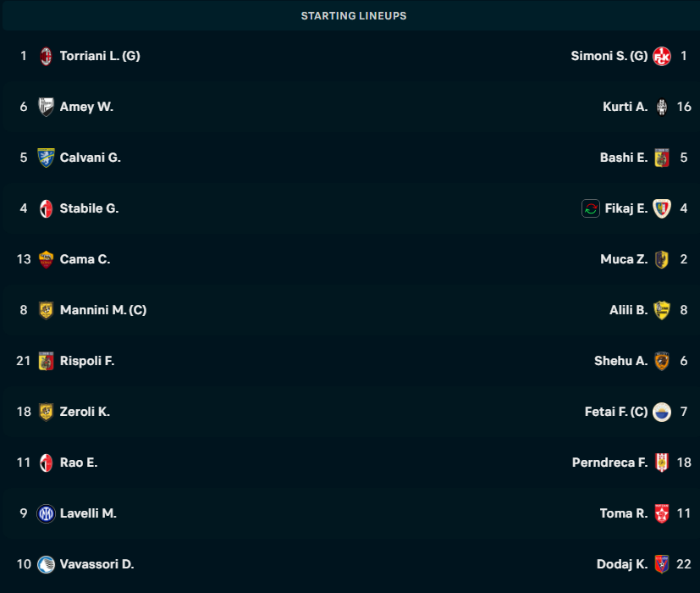Open the club crest next to Zeroli K.
The width and height of the screenshot is (700, 593).
pyautogui.click(x=46, y=412)
